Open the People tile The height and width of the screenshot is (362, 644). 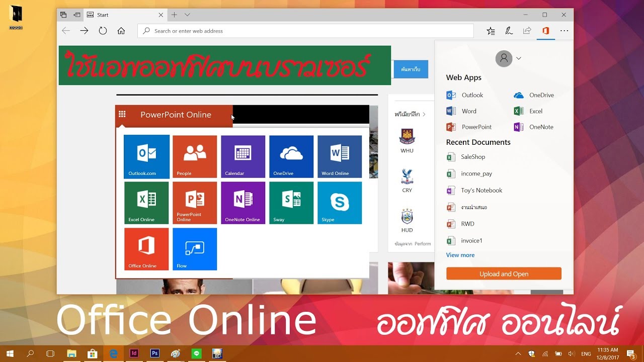(195, 156)
